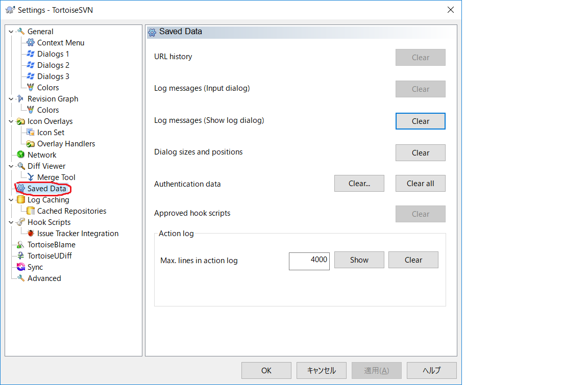Click the Overlay Handlers icon
Image resolution: width=588 pixels, height=385 pixels.
[31, 144]
